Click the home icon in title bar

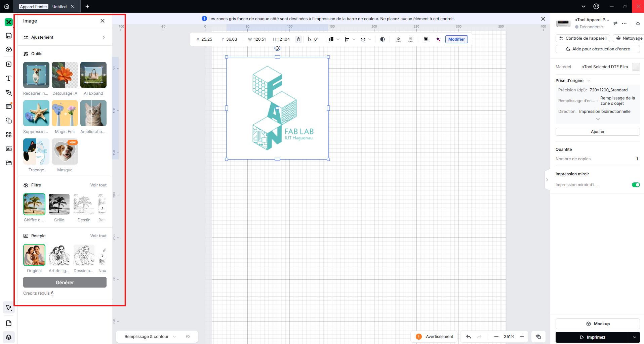7,6
